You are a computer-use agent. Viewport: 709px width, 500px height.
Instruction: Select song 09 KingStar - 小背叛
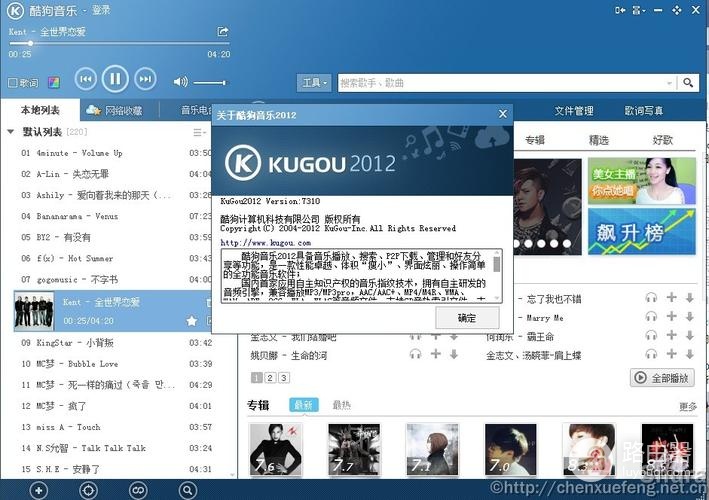pyautogui.click(x=117, y=343)
